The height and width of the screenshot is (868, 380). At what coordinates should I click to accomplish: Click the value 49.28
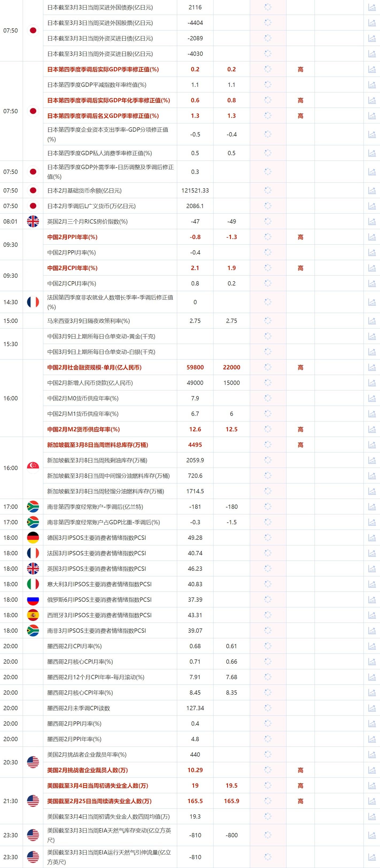[195, 538]
